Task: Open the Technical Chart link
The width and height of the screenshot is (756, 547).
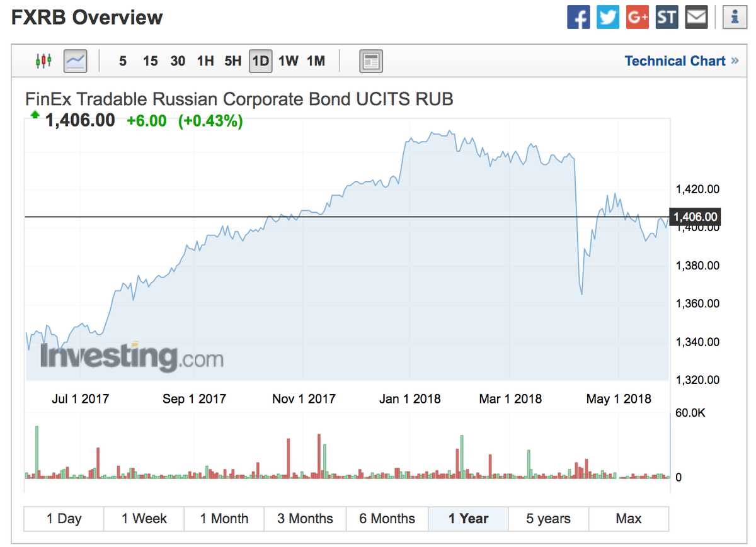Action: (675, 60)
